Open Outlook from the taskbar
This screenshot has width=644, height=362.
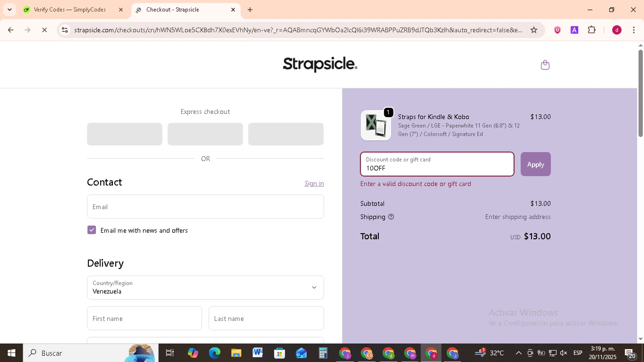pyautogui.click(x=301, y=353)
